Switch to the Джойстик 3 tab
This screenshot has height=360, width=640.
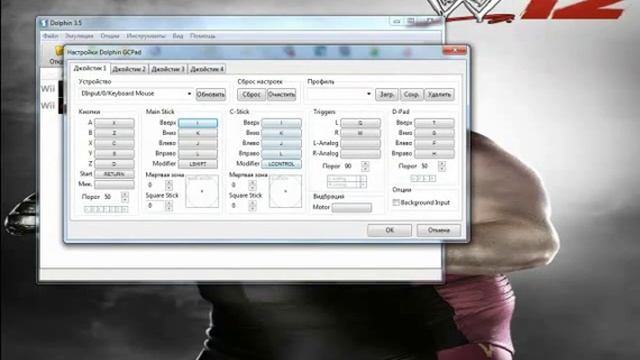(168, 69)
